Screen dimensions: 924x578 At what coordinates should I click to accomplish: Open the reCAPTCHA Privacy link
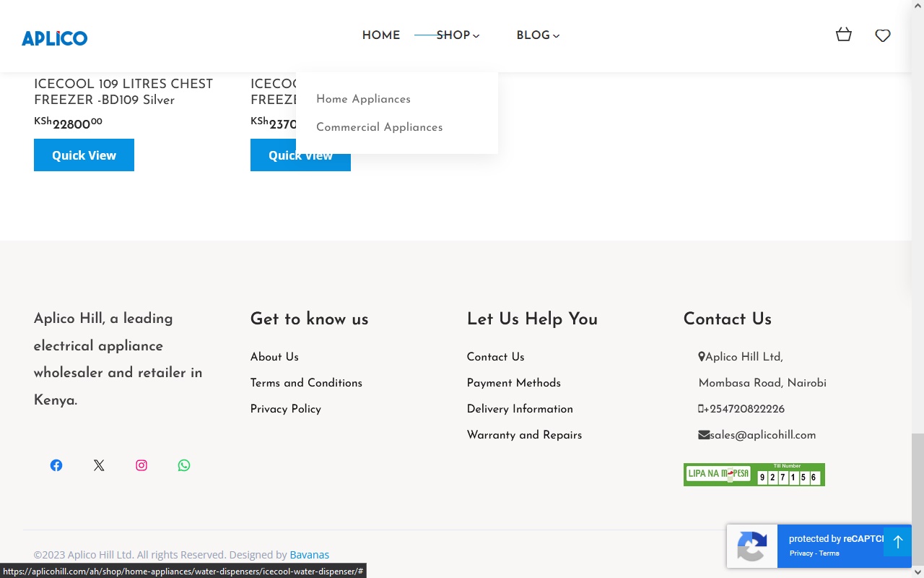[801, 553]
